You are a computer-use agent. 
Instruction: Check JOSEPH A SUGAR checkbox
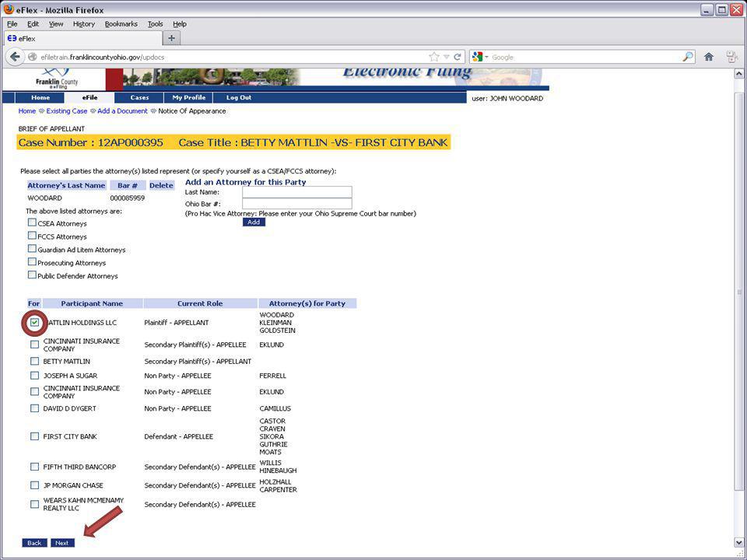coord(34,375)
